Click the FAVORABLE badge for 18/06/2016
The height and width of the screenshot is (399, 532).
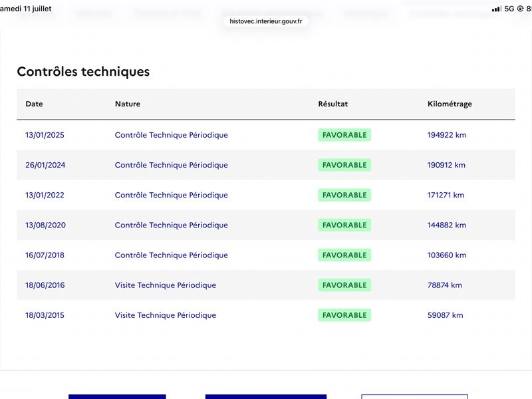[x=344, y=285]
